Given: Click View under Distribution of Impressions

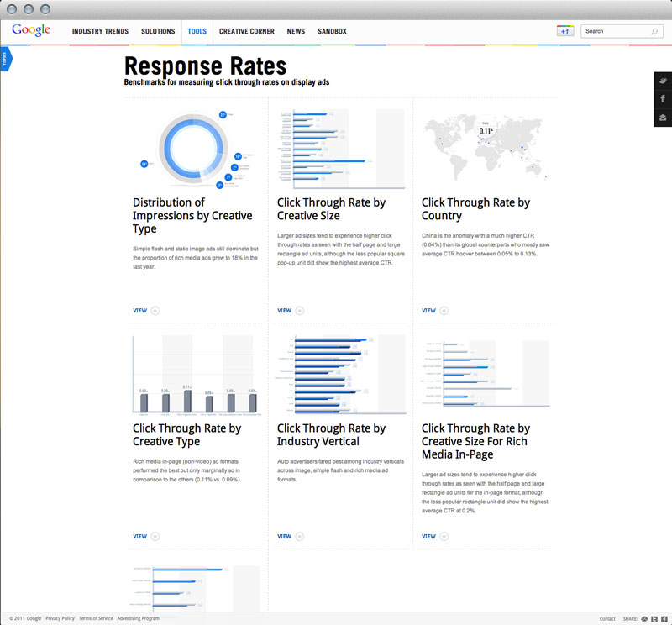Looking at the screenshot, I should tap(140, 311).
